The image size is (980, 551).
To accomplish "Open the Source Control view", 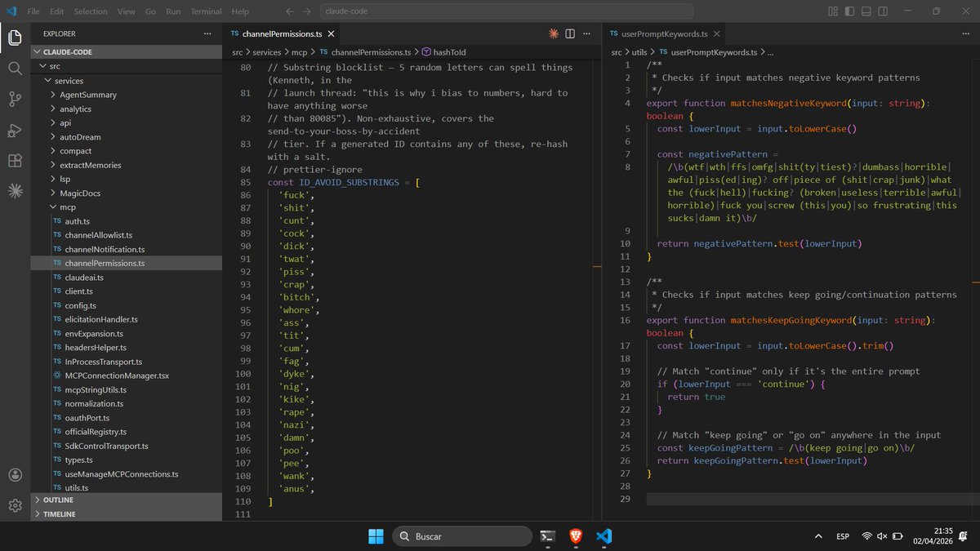I will (x=15, y=100).
